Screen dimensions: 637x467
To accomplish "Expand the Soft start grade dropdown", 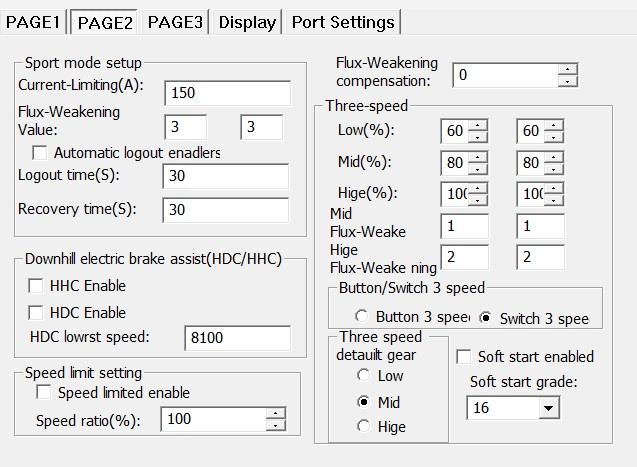I will coord(548,408).
